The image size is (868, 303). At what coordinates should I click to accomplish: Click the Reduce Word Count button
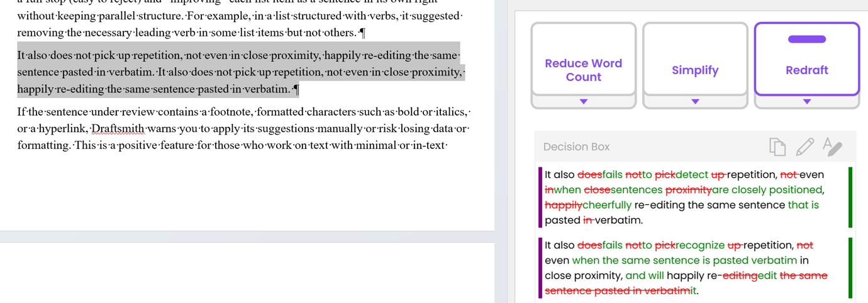[583, 59]
